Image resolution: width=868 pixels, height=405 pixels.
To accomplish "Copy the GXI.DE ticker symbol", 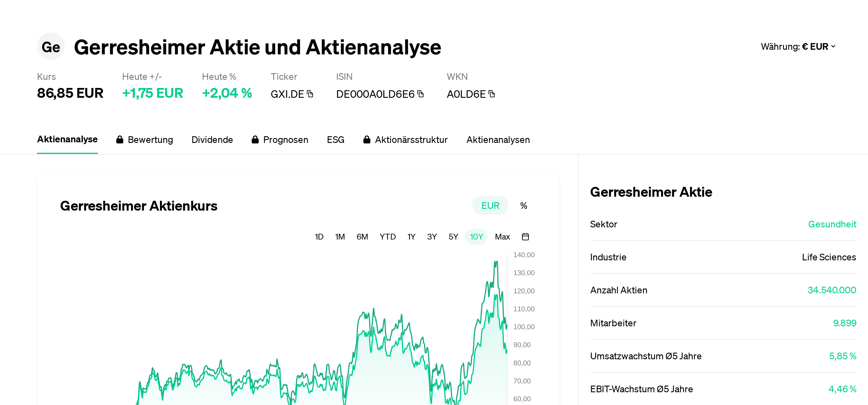I will click(x=310, y=94).
